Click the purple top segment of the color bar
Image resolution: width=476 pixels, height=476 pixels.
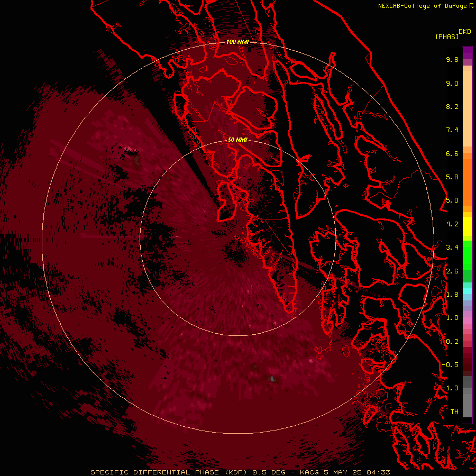pos(467,53)
